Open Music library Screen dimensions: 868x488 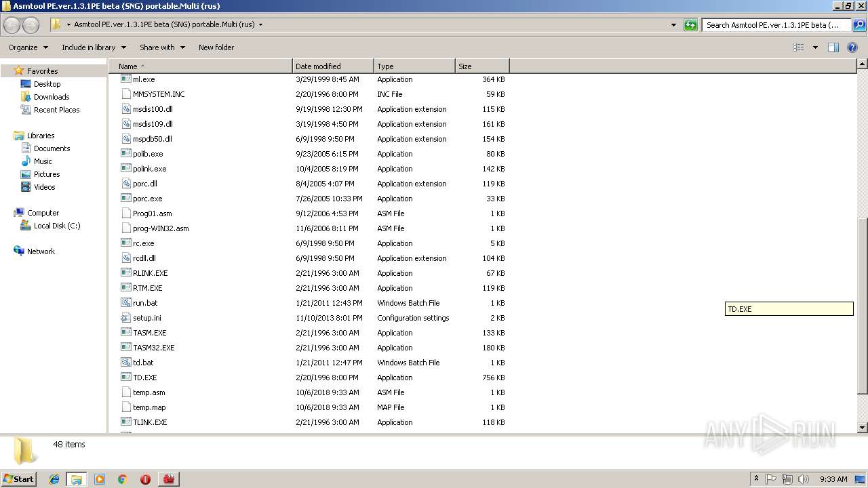(x=43, y=161)
